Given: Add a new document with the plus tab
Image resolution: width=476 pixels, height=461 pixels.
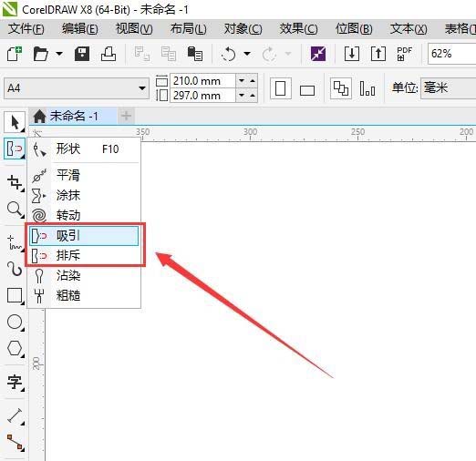Looking at the screenshot, I should point(126,116).
